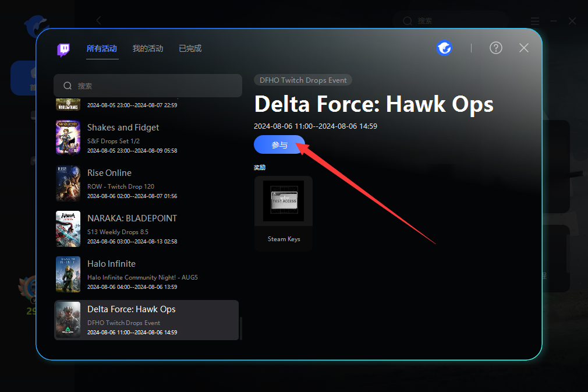Screen dimensions: 588x392
Task: Click the Rise Online cover icon
Action: [x=68, y=183]
